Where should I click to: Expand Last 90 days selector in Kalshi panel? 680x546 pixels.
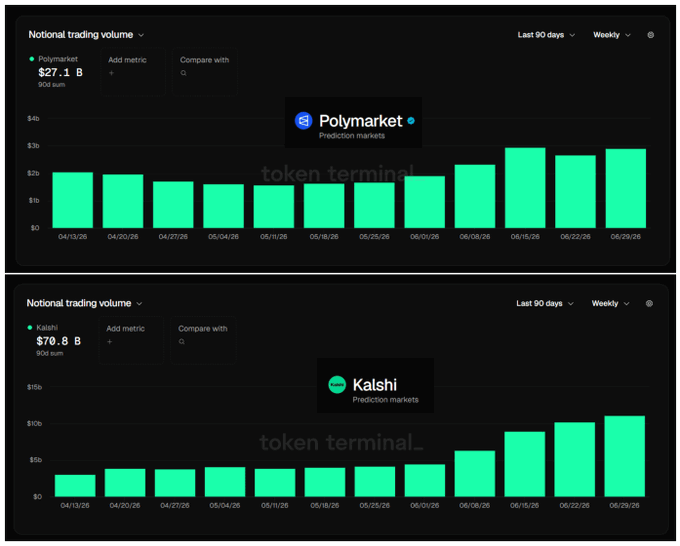pyautogui.click(x=545, y=304)
